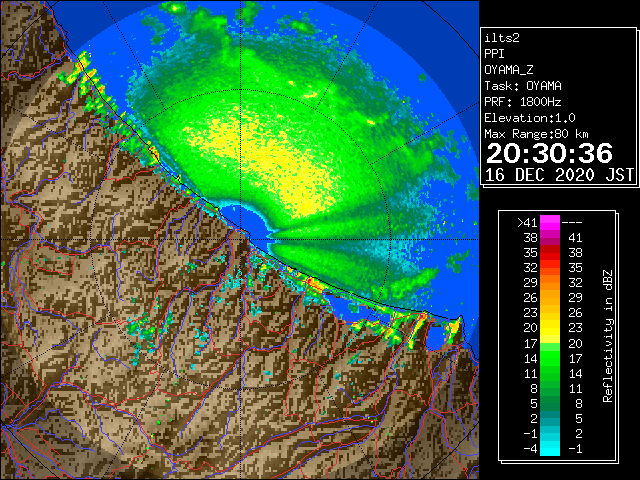The image size is (640, 480).
Task: Select the ">41" legend label
Action: pyautogui.click(x=527, y=223)
